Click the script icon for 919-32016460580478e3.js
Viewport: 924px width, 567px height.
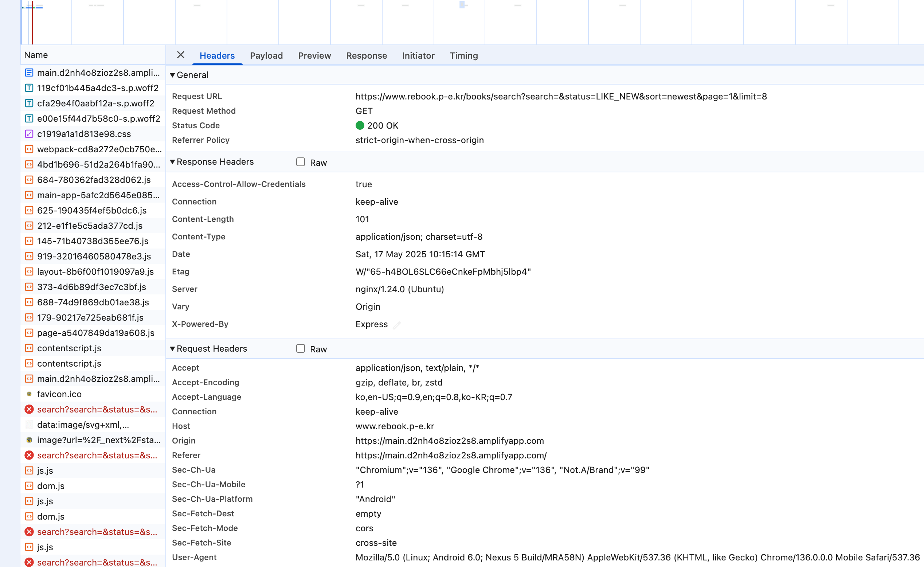pyautogui.click(x=29, y=256)
